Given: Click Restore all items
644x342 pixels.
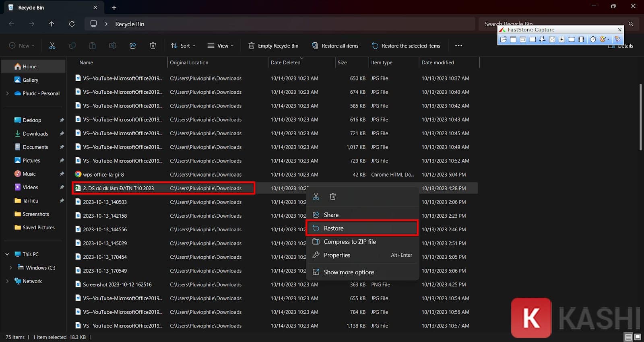Looking at the screenshot, I should [x=335, y=46].
